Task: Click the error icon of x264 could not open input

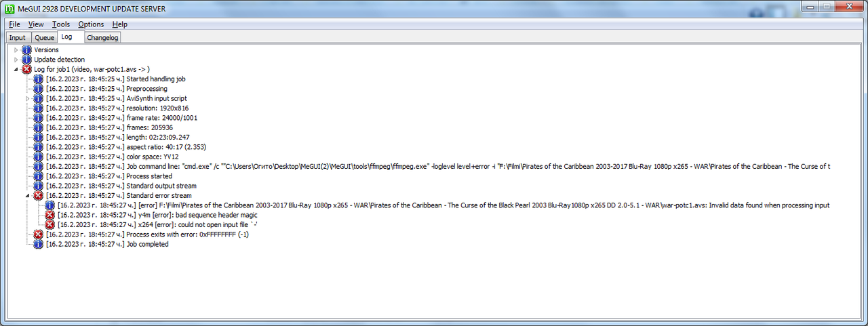Action: [50, 224]
